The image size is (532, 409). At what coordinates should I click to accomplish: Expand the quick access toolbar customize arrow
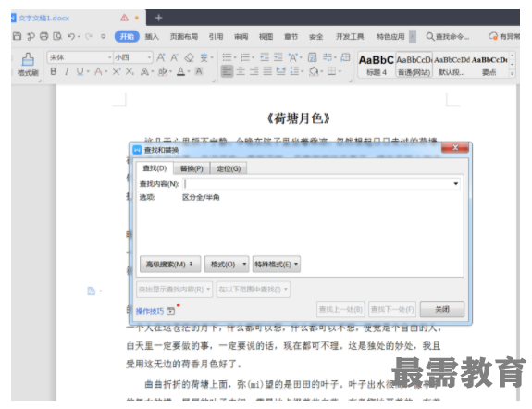tap(103, 36)
